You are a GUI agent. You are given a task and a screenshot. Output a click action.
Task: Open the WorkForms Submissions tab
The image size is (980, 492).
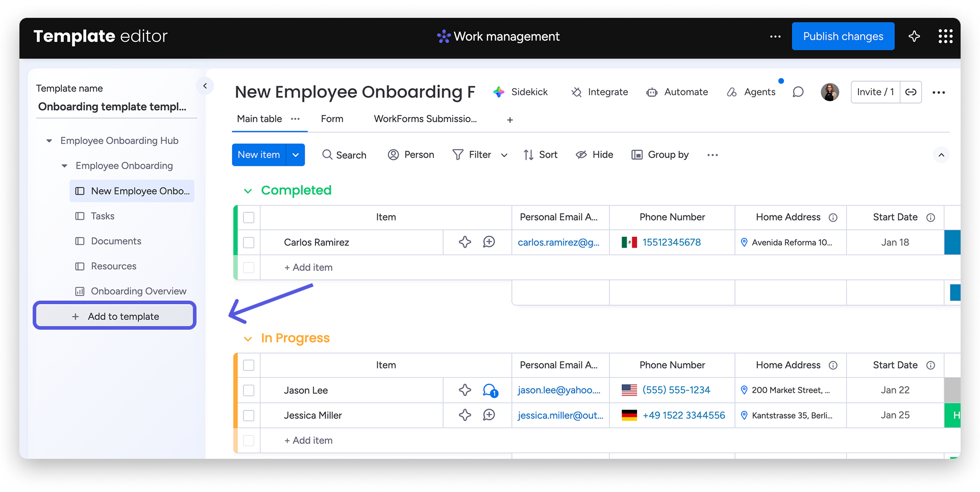[425, 119]
